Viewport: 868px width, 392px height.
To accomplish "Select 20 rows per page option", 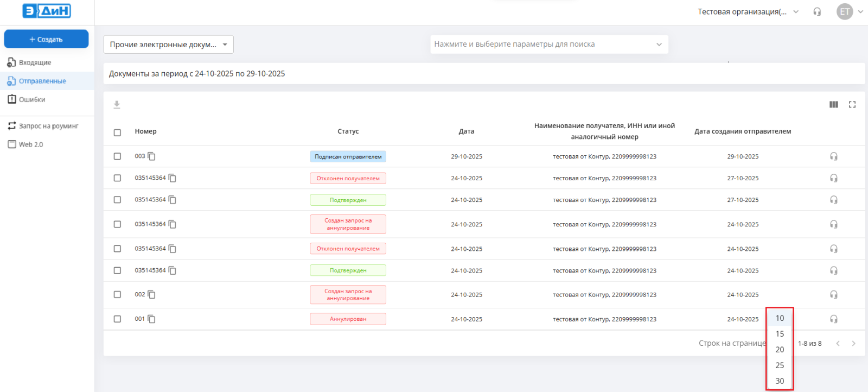I will [780, 350].
